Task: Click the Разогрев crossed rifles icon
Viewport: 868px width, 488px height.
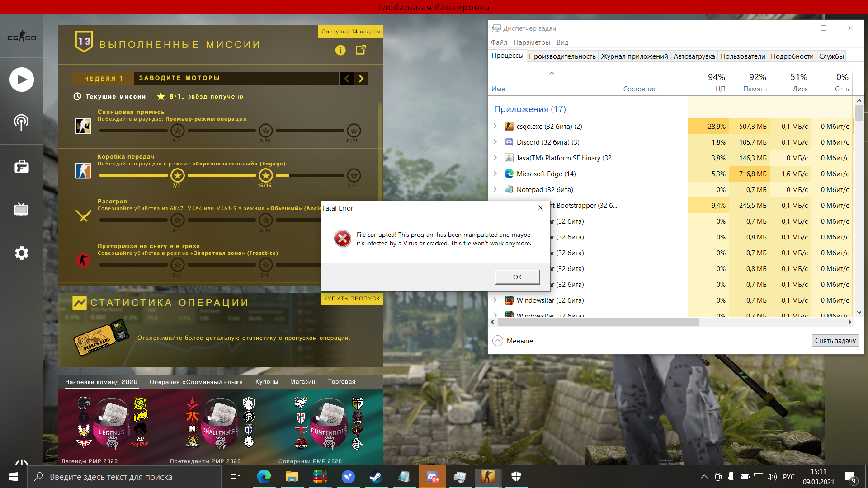Action: click(83, 216)
